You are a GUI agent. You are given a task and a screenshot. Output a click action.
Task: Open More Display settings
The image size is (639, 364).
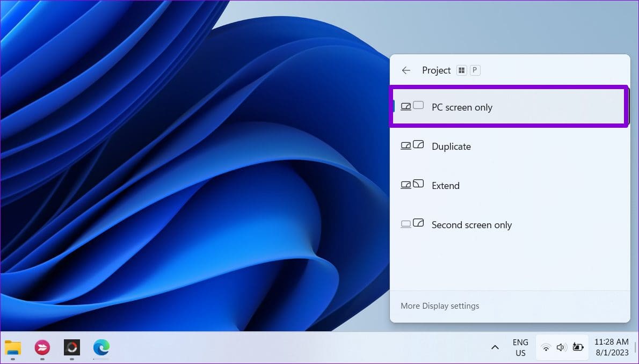(440, 305)
